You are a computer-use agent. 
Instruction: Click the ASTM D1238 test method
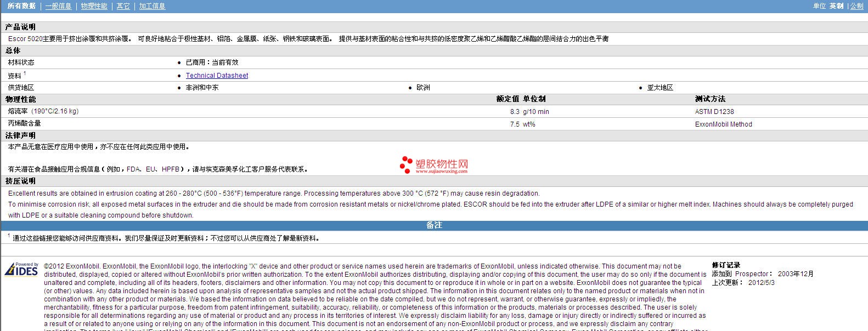click(x=714, y=112)
